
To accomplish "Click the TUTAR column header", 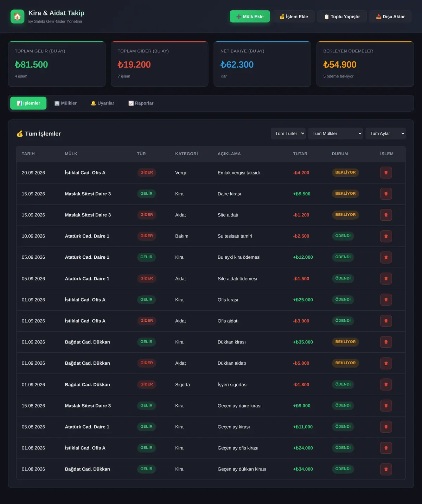I will [x=300, y=154].
